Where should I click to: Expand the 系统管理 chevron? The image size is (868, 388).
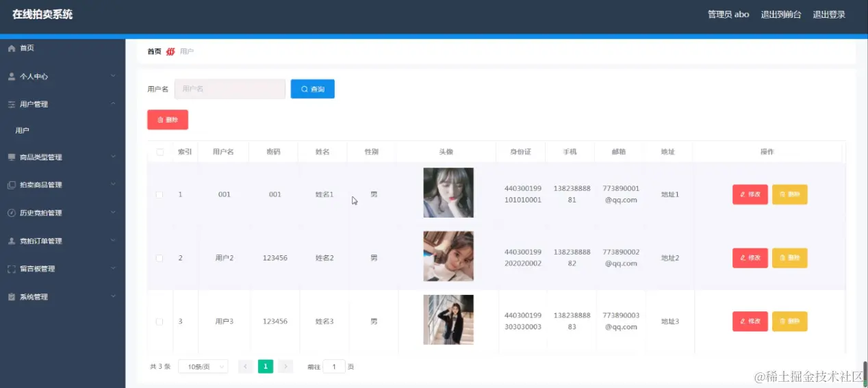[113, 296]
